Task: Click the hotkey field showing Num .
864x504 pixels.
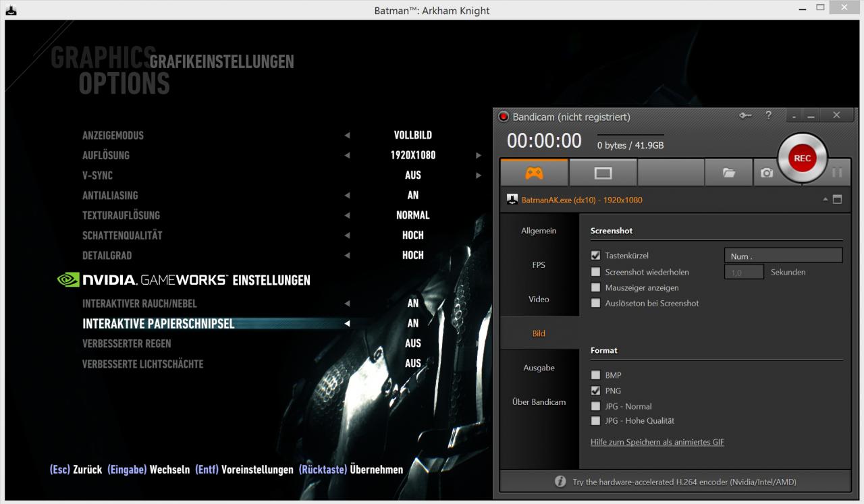Action: (x=783, y=256)
